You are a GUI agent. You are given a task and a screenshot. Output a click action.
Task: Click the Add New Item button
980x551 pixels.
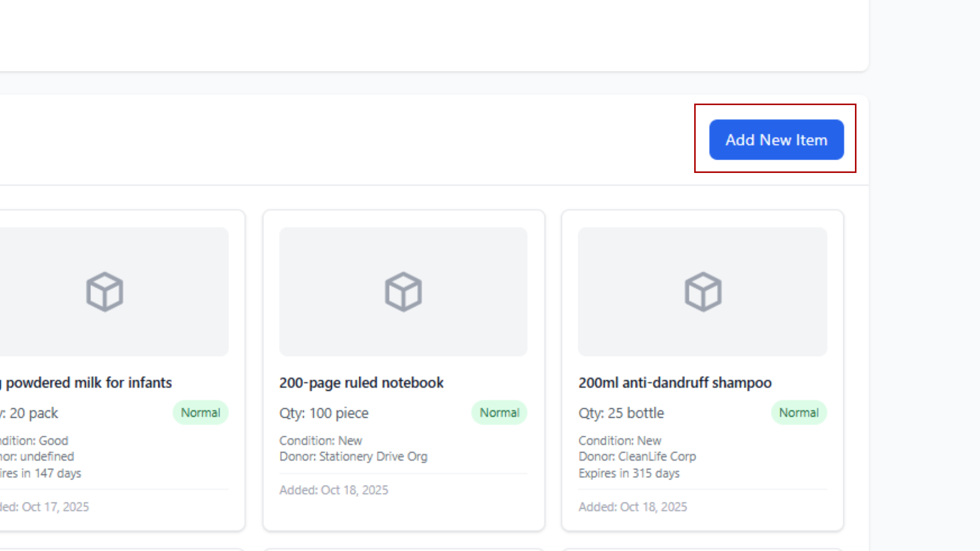point(776,140)
